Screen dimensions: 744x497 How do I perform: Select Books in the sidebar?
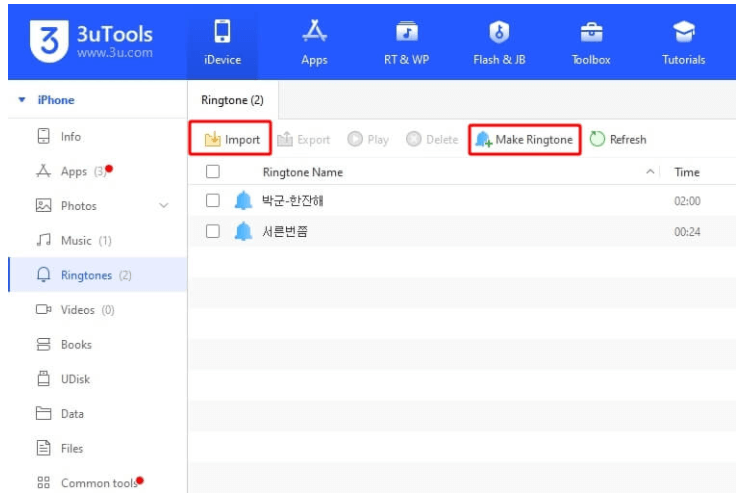point(97,345)
